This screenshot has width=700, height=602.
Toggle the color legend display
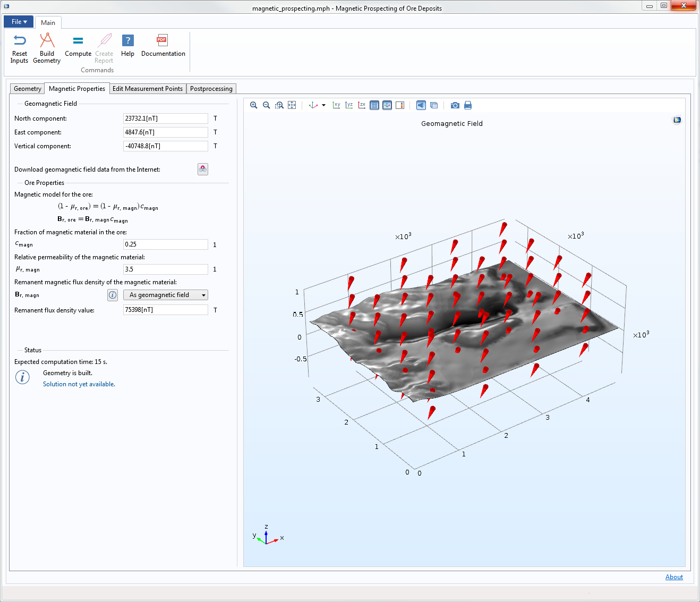tap(400, 105)
